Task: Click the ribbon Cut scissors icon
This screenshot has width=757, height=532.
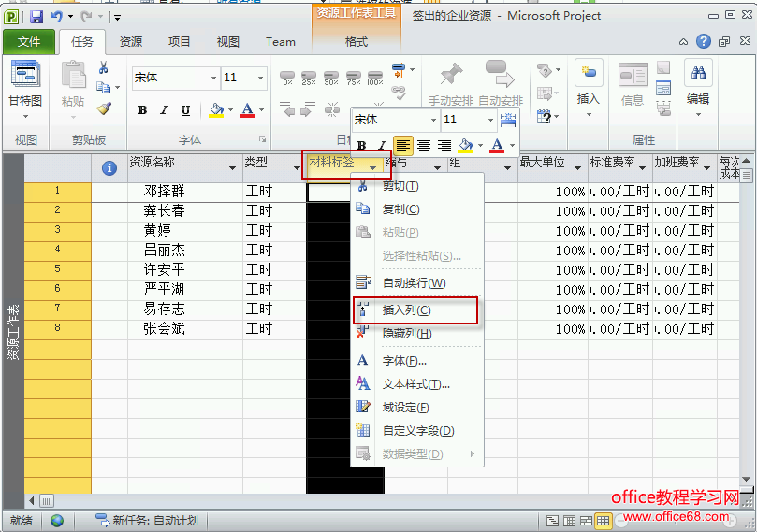Action: click(103, 67)
